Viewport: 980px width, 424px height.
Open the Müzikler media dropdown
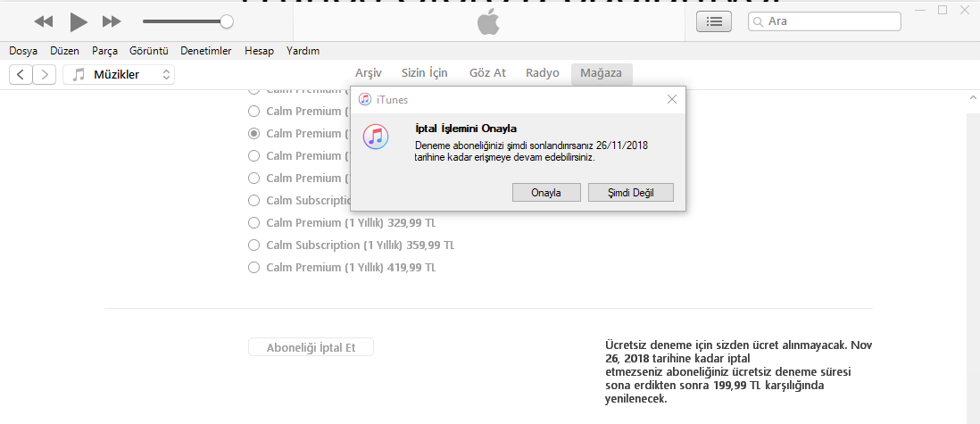(119, 75)
